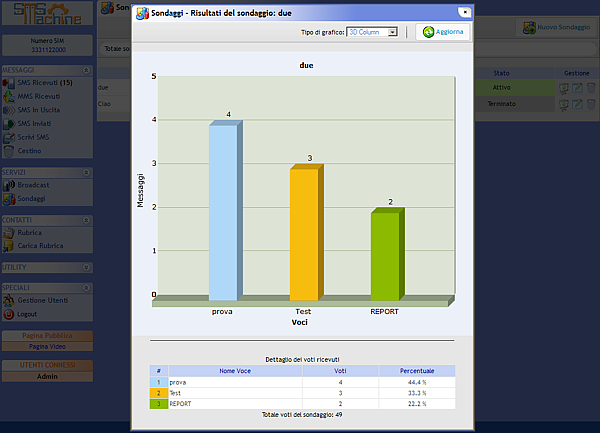
Task: Open the Cestino trash
Action: pos(29,151)
